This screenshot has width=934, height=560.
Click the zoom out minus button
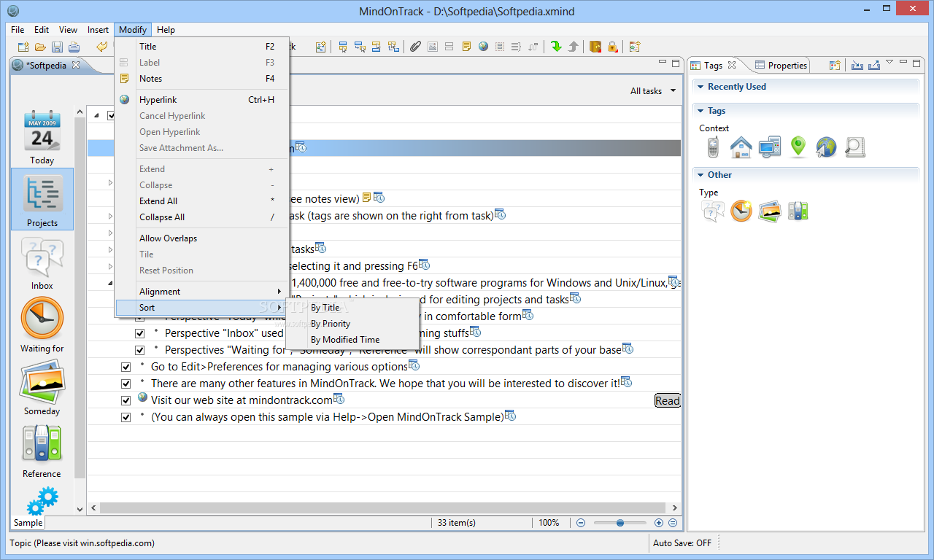click(x=581, y=523)
